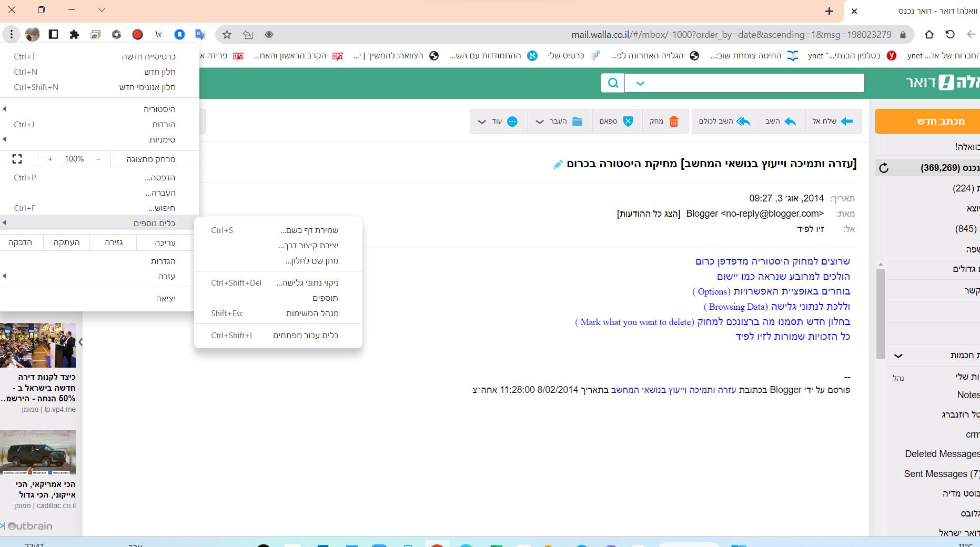Expand the עוד (more) actions dropdown
The image size is (980, 547).
tap(482, 121)
